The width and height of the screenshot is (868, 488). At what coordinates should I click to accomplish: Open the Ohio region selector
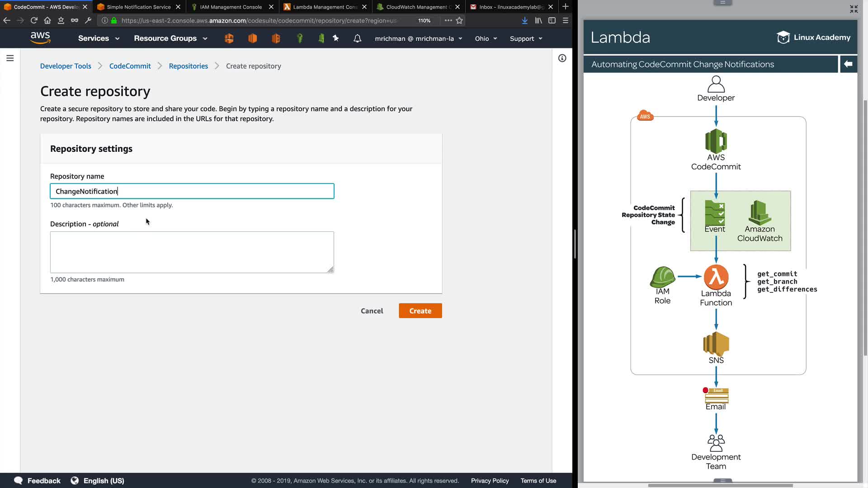[x=486, y=39]
